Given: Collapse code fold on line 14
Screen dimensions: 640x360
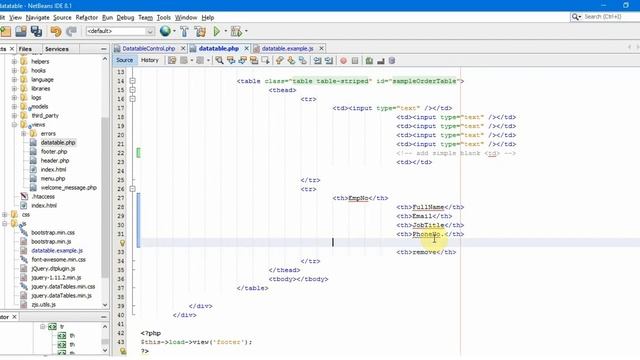Looking at the screenshot, I should tap(132, 81).
